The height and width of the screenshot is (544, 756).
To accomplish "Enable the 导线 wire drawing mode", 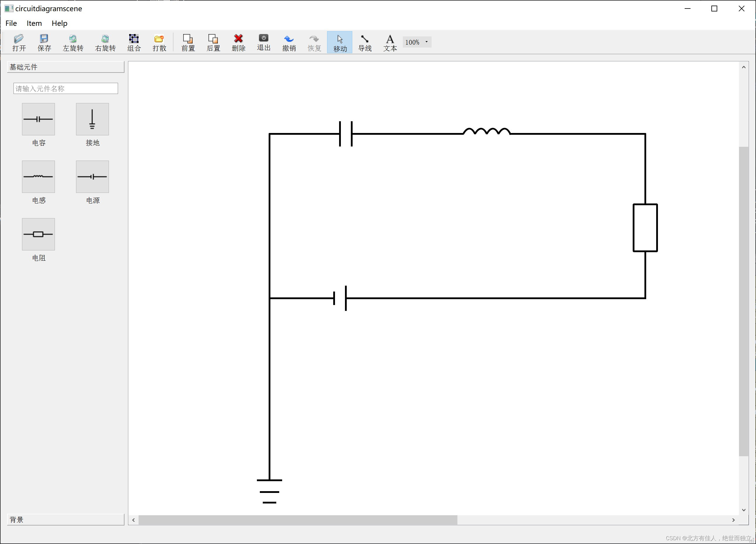I will 365,42.
